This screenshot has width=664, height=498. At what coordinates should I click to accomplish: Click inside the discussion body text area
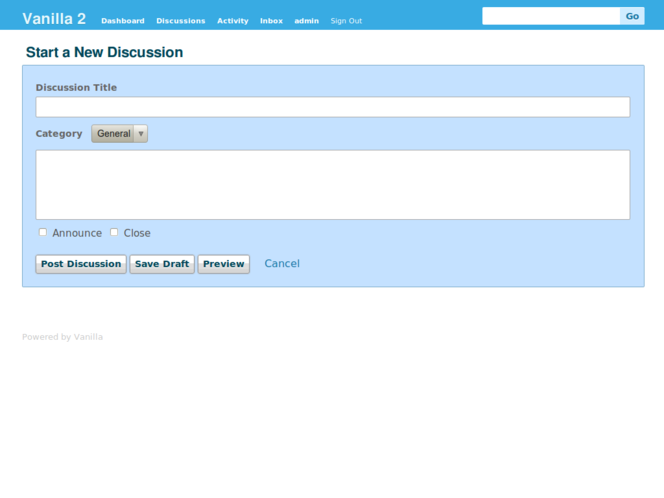pos(332,184)
